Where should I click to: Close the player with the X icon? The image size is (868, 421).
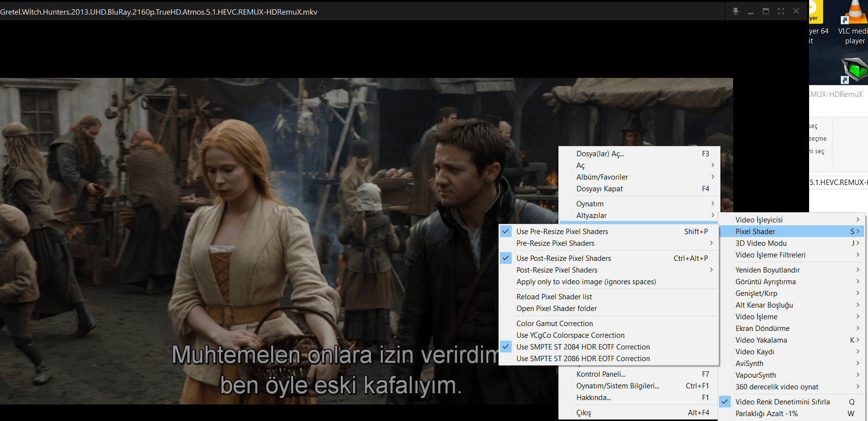tap(796, 11)
